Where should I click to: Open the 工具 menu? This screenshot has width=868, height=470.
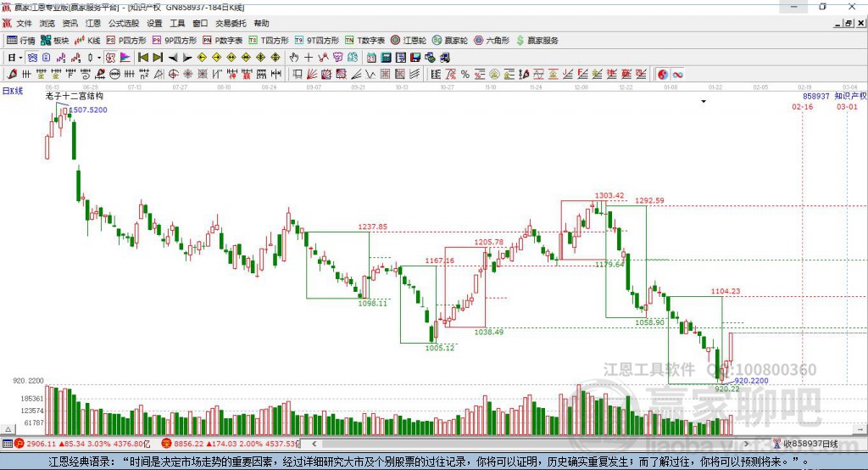tap(177, 23)
